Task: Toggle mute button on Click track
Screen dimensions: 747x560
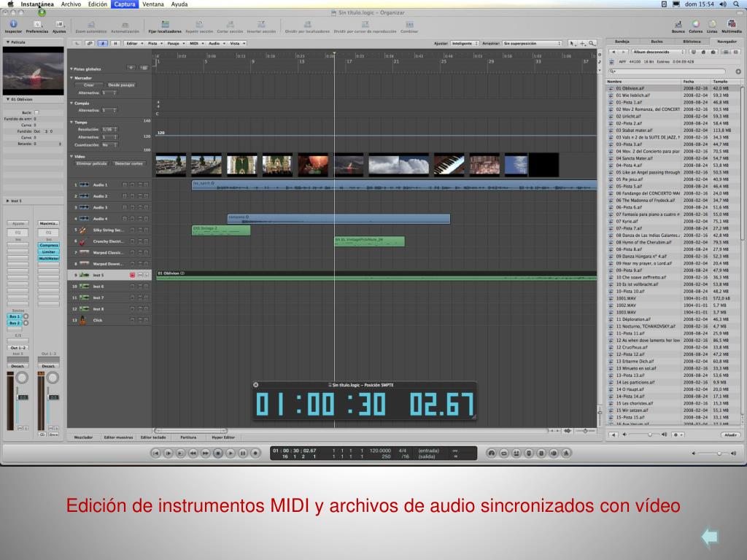Action: pos(140,320)
